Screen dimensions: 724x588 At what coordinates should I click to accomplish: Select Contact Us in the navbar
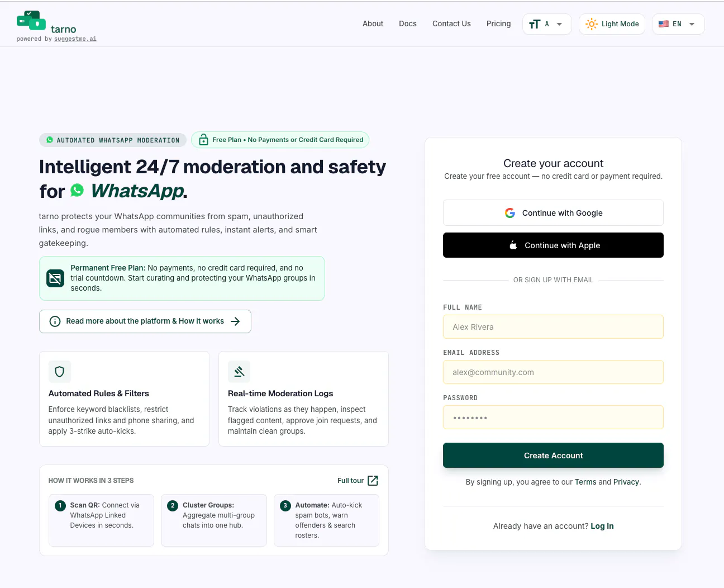click(451, 23)
